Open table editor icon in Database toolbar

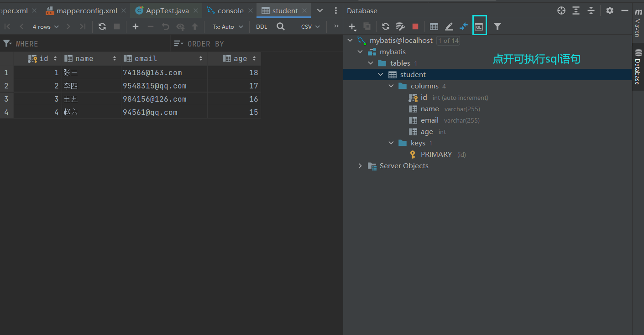click(x=434, y=27)
